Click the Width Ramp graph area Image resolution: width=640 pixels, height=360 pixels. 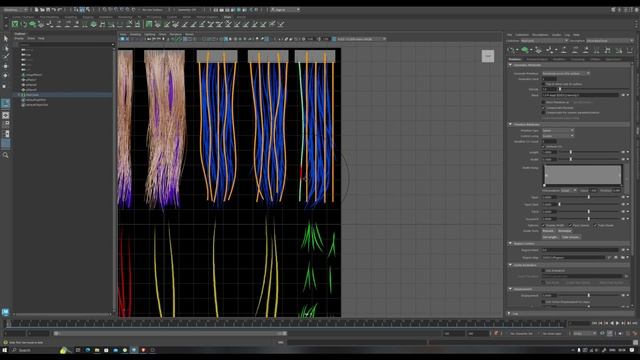tap(583, 175)
